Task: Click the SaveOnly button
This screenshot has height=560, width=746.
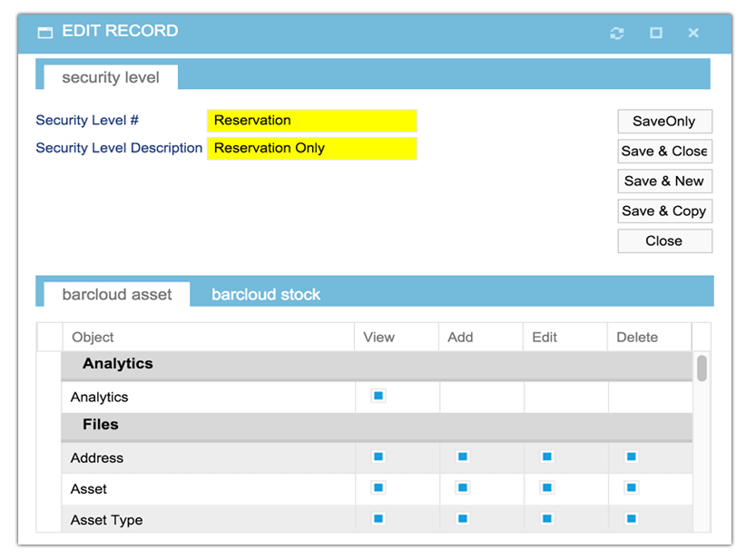Action: (664, 121)
